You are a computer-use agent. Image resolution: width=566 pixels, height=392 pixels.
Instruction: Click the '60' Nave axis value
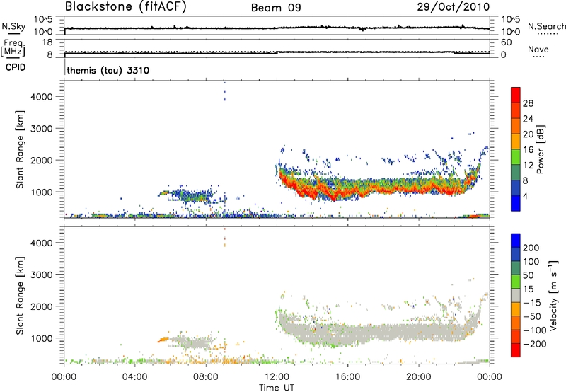coord(506,42)
